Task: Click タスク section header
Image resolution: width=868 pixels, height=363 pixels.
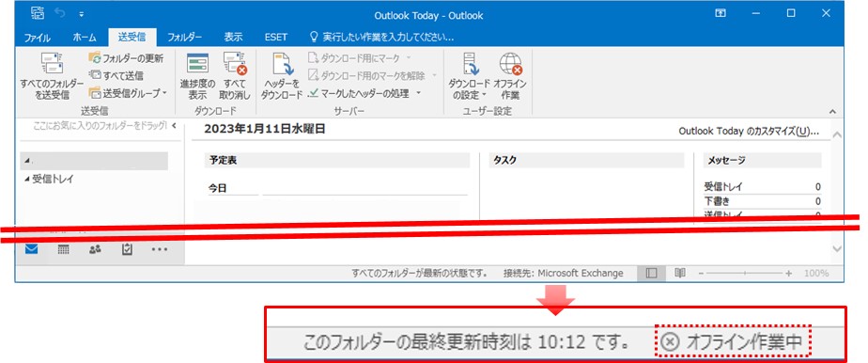Action: (587, 160)
